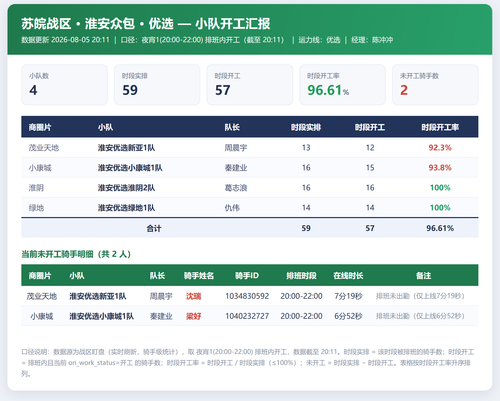Screen dimensions: 500x401
Task: Click the 小队数 card showing 4
Action: (64, 85)
